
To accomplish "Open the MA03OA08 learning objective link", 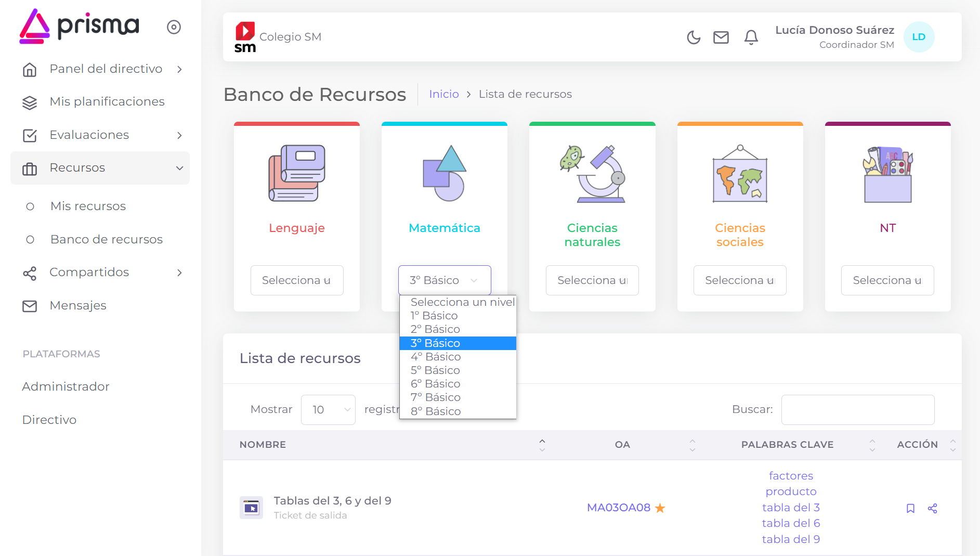I will coord(618,508).
